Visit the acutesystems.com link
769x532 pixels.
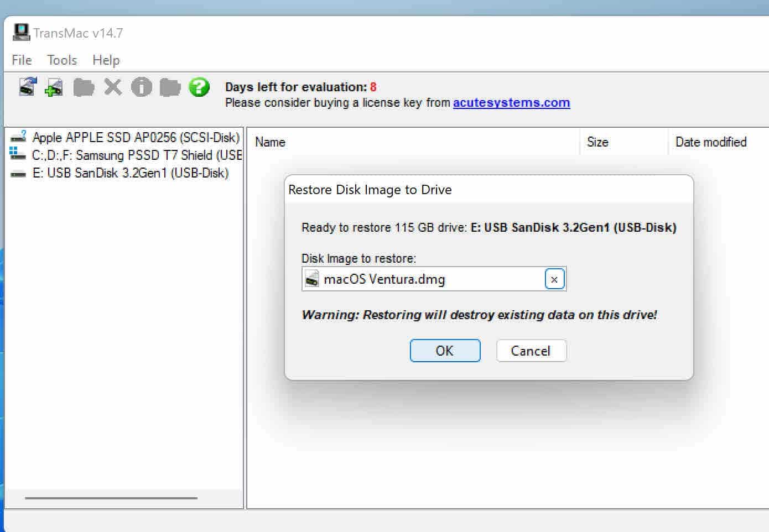pos(511,103)
